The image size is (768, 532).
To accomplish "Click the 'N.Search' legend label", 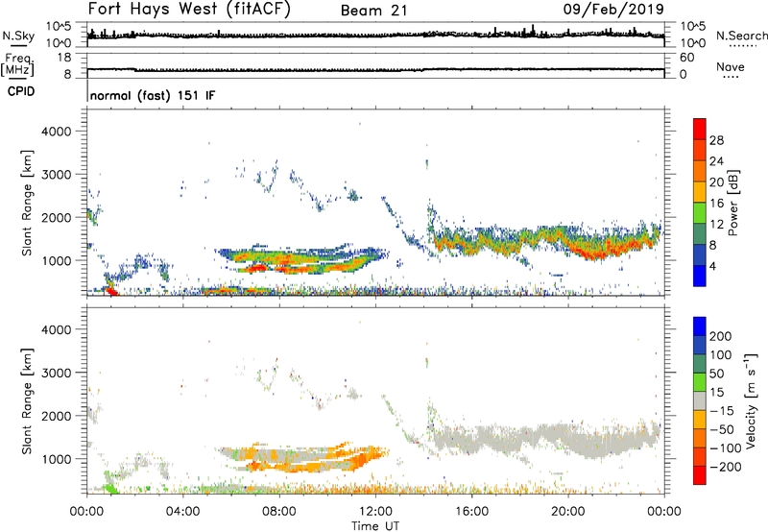I will pos(741,36).
